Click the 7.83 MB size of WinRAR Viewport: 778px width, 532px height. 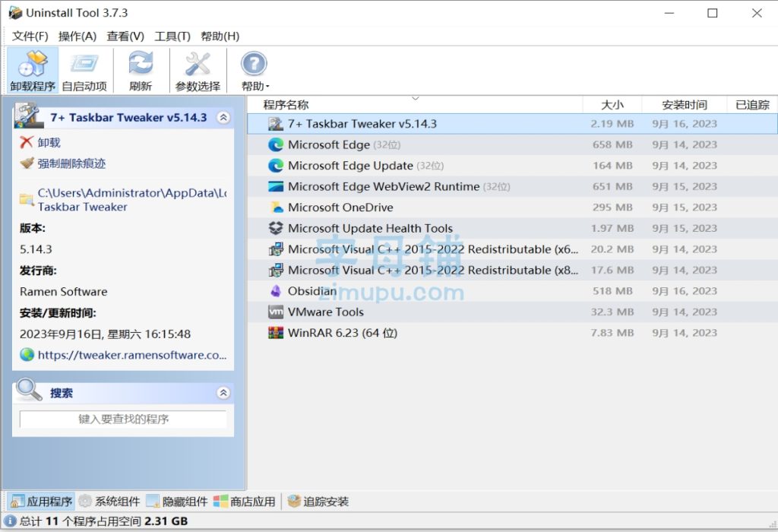click(x=612, y=333)
